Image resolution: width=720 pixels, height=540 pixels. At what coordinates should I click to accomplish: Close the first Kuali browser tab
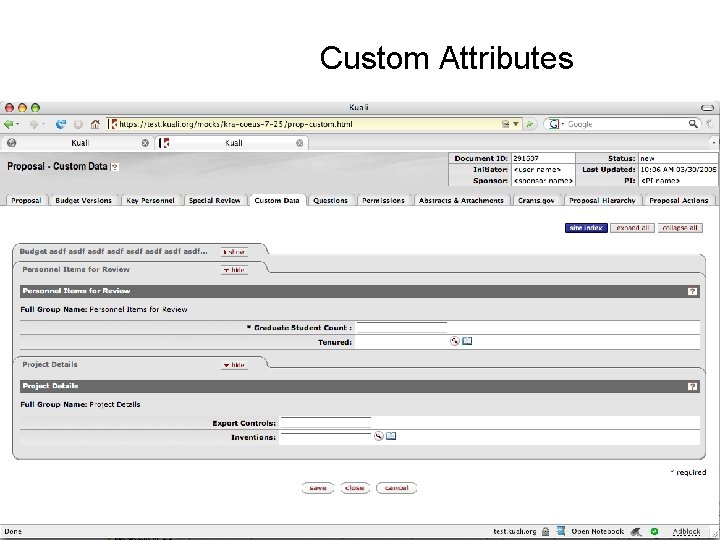(x=145, y=143)
